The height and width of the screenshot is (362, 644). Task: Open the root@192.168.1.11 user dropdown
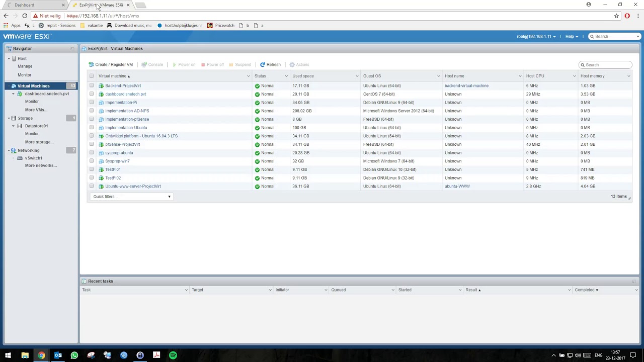536,37
